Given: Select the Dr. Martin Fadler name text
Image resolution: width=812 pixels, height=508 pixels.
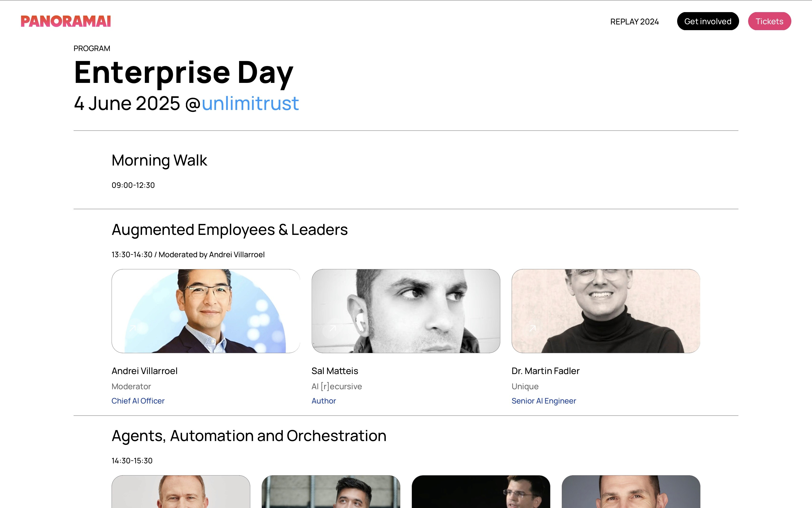Looking at the screenshot, I should pyautogui.click(x=545, y=371).
